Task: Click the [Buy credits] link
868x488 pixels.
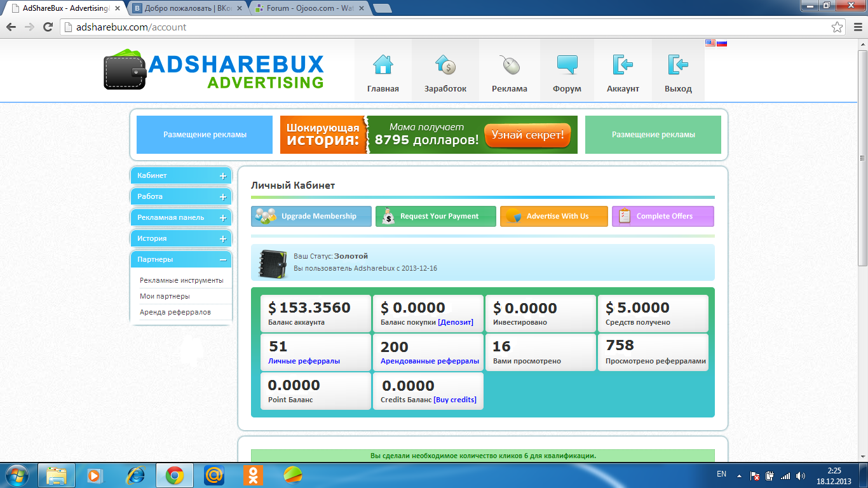Action: (x=455, y=400)
